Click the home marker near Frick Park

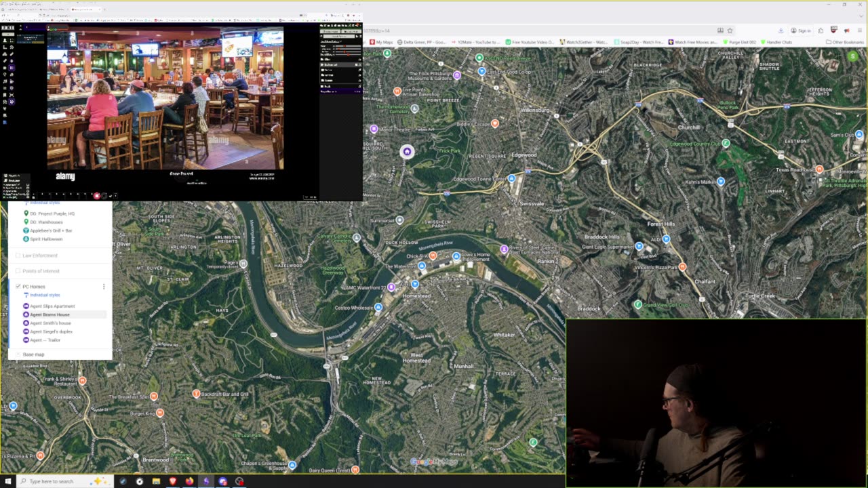(x=407, y=152)
